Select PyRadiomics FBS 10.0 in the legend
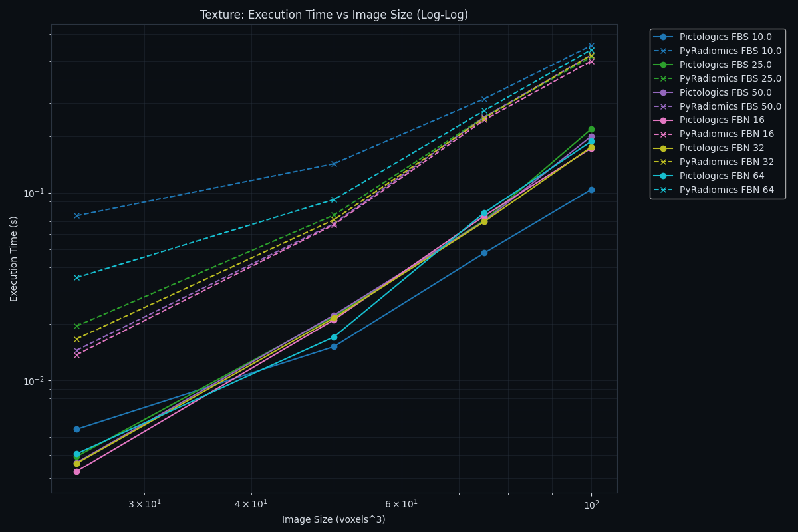This screenshot has width=798, height=532. point(730,51)
